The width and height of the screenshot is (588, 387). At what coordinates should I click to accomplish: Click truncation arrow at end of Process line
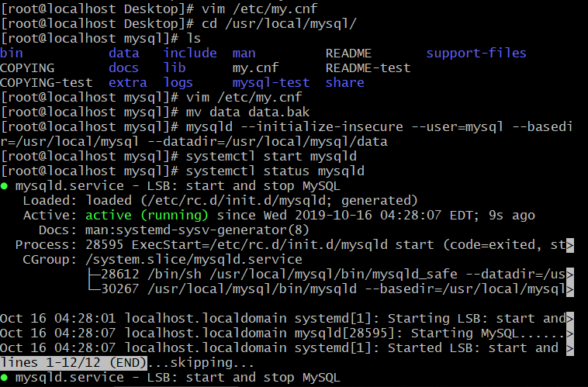pyautogui.click(x=571, y=246)
